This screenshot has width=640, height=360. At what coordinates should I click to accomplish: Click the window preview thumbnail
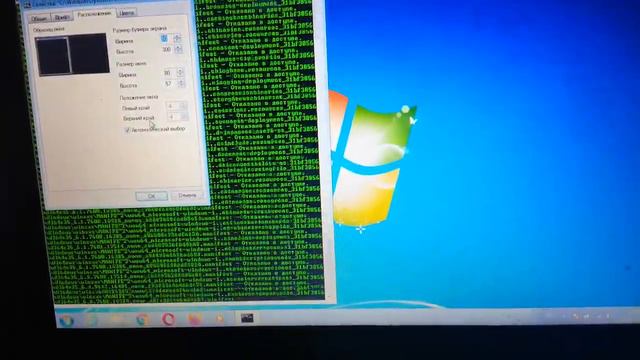[x=73, y=55]
